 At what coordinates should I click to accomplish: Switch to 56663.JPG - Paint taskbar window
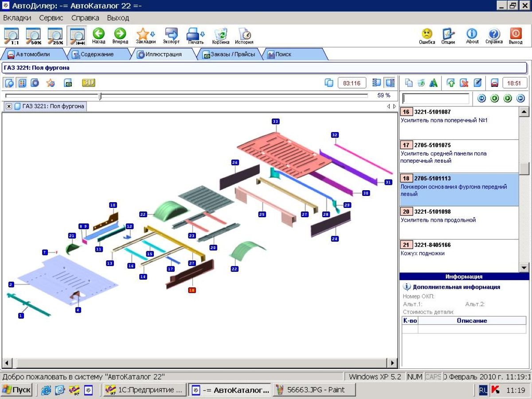(x=314, y=390)
